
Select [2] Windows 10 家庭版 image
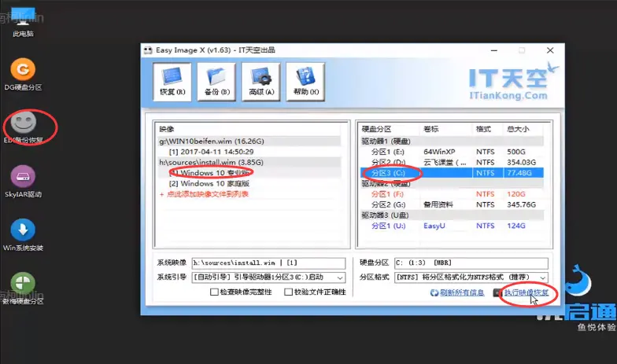click(x=249, y=184)
